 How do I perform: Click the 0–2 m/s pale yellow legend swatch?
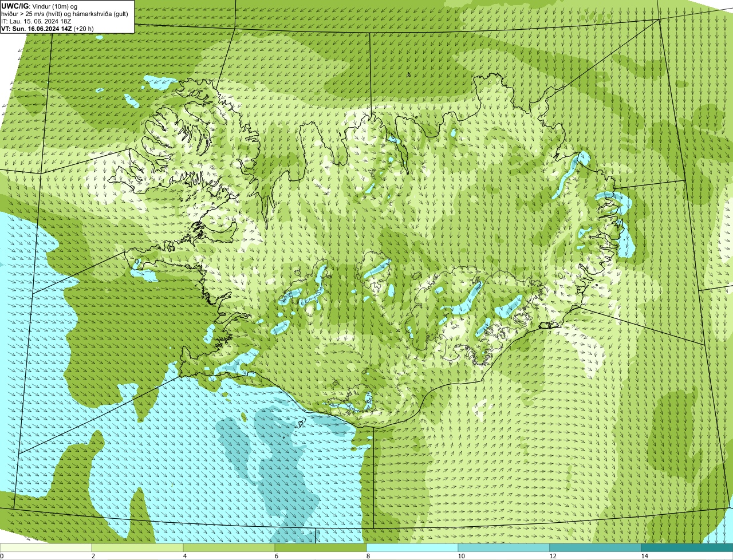coord(46,547)
